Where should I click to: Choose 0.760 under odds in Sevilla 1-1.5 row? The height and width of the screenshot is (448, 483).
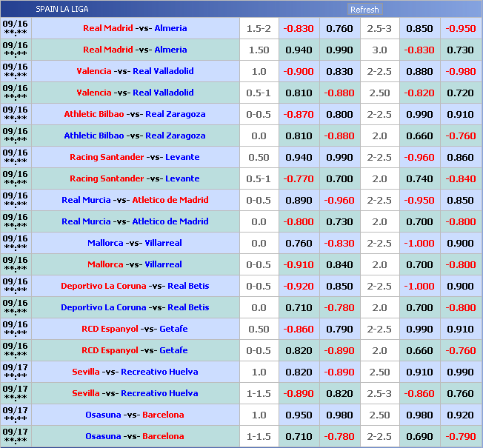[x=460, y=393]
